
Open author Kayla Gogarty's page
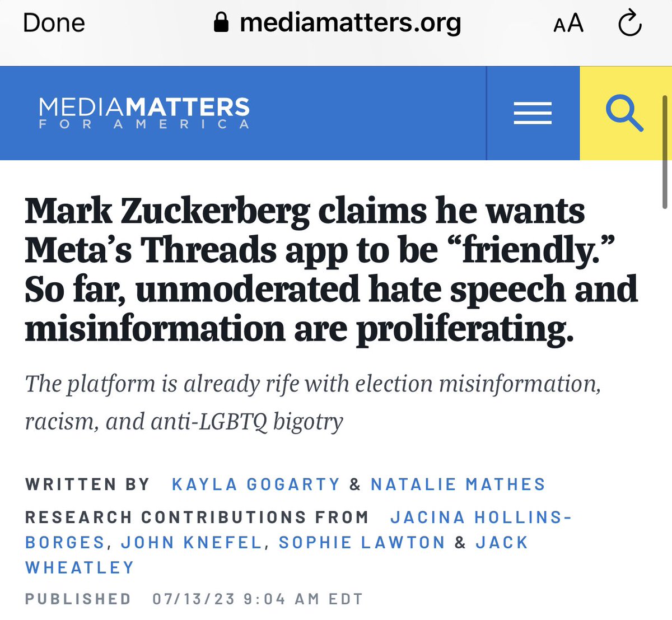[x=256, y=484]
